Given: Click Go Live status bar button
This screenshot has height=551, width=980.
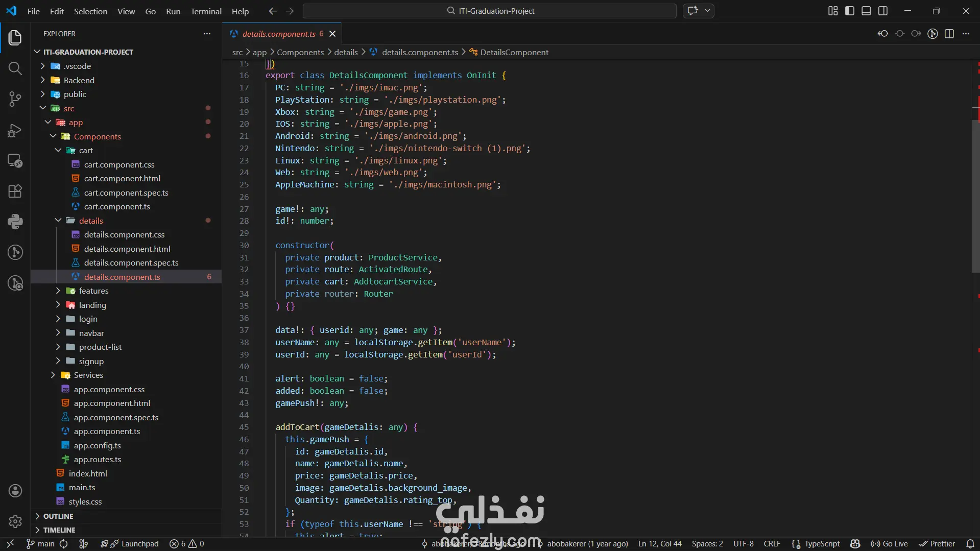Looking at the screenshot, I should pos(889,544).
